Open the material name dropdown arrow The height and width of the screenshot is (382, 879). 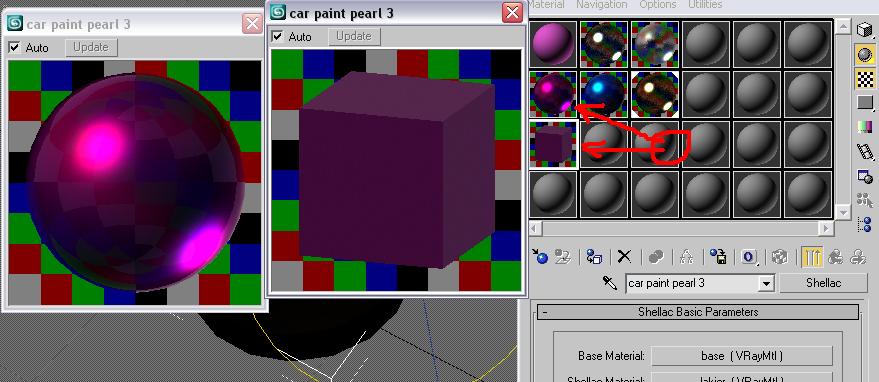(765, 284)
